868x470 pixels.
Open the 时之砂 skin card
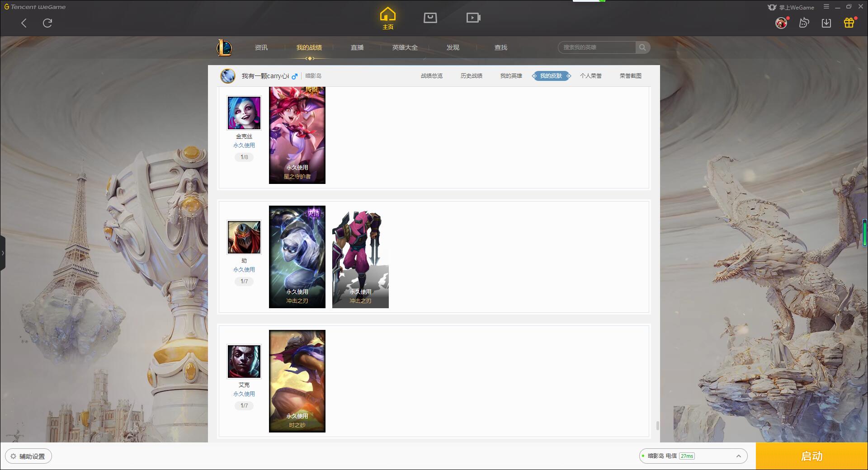coord(297,381)
